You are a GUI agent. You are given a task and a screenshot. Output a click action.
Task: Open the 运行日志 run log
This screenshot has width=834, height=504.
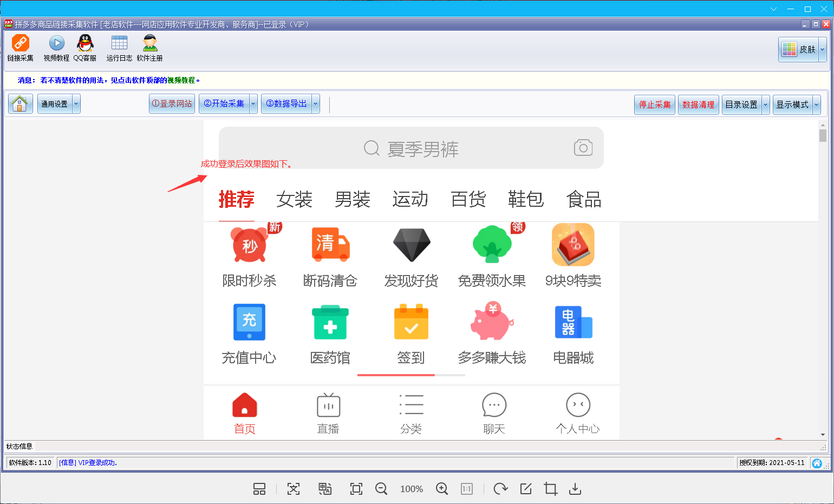click(x=119, y=48)
